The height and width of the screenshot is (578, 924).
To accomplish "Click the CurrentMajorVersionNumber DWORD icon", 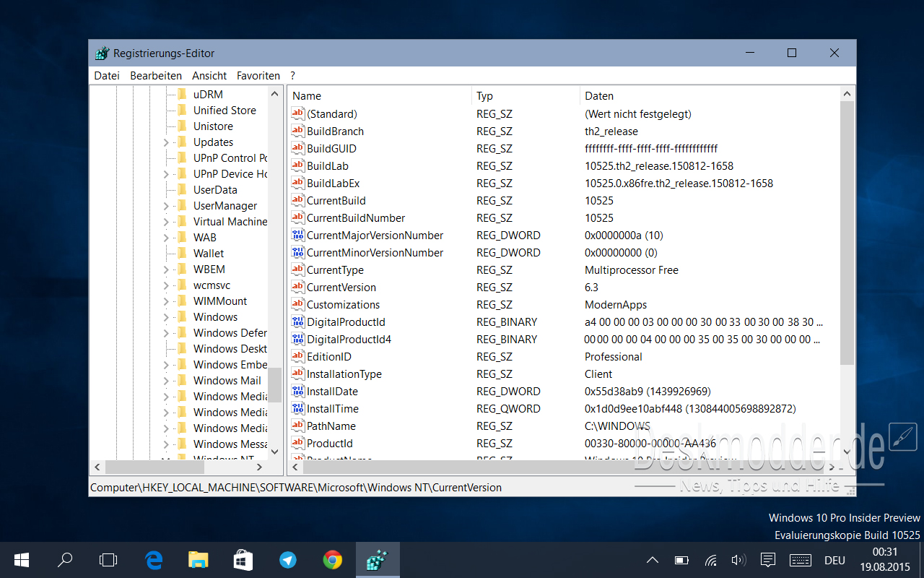I will tap(298, 235).
